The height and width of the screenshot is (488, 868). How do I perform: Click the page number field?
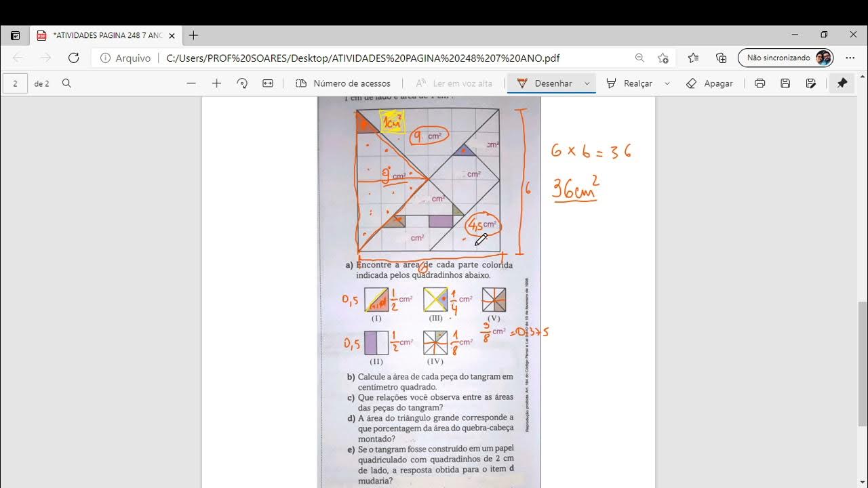click(15, 83)
